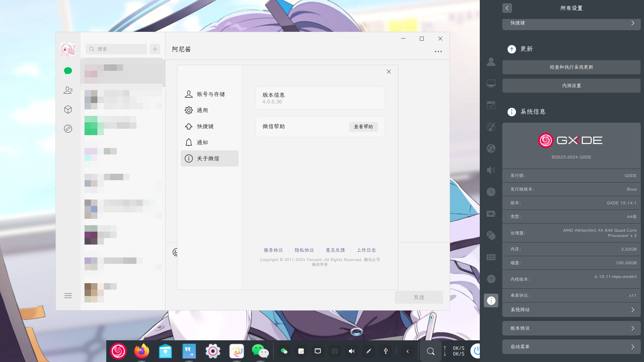The width and height of the screenshot is (644, 362).
Task: Open the 意见反馈 link
Action: click(335, 250)
